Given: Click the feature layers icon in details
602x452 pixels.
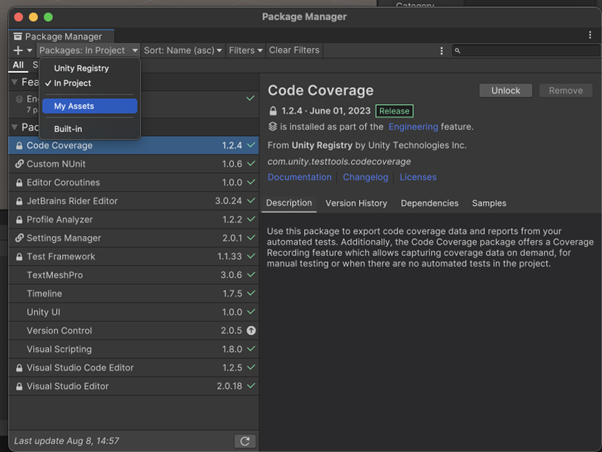Looking at the screenshot, I should pos(273,126).
